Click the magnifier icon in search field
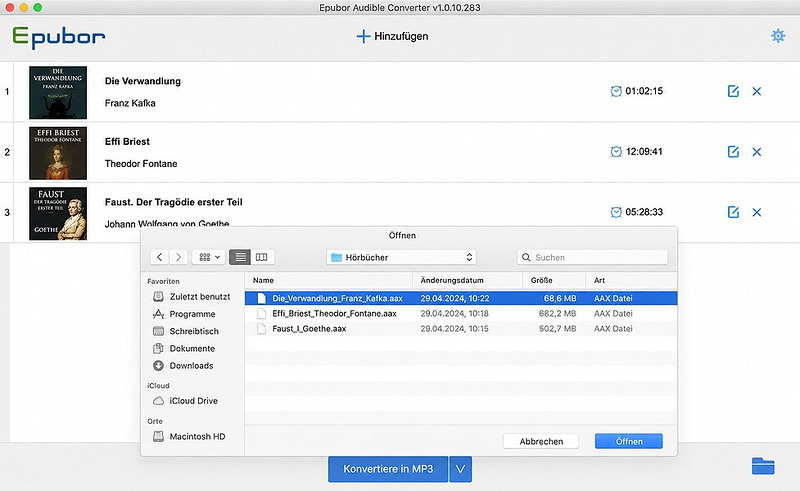800x491 pixels. (x=526, y=257)
